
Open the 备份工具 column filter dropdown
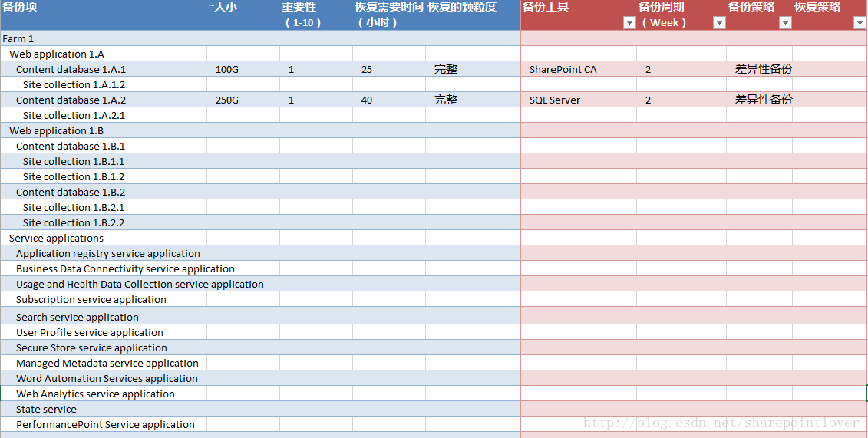(x=629, y=23)
